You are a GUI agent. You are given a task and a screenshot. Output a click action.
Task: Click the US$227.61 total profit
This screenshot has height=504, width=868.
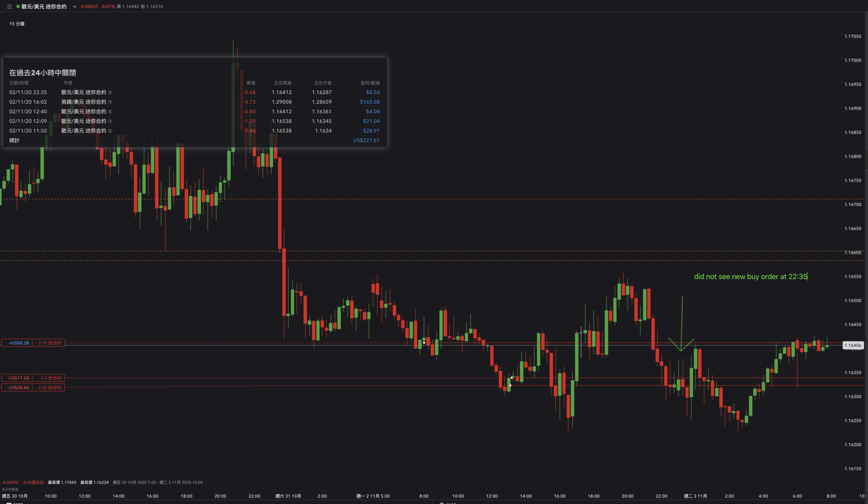[366, 141]
